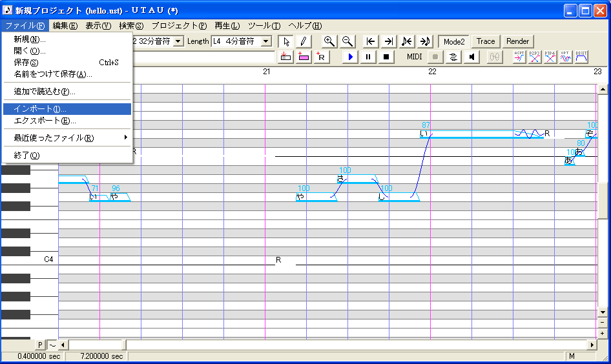
Task: Select the pencil draw tool
Action: tap(303, 41)
